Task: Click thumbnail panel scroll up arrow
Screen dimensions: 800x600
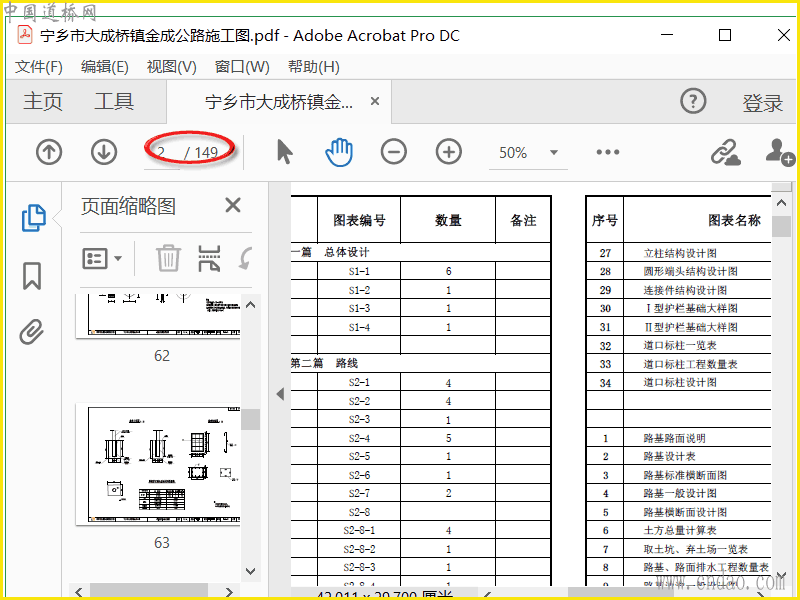Action: (251, 305)
